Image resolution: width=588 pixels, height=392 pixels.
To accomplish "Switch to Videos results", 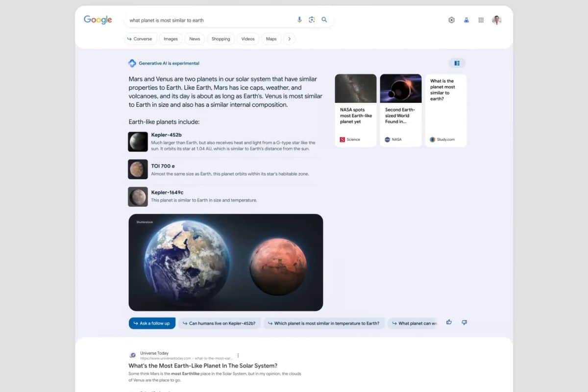I will 248,39.
